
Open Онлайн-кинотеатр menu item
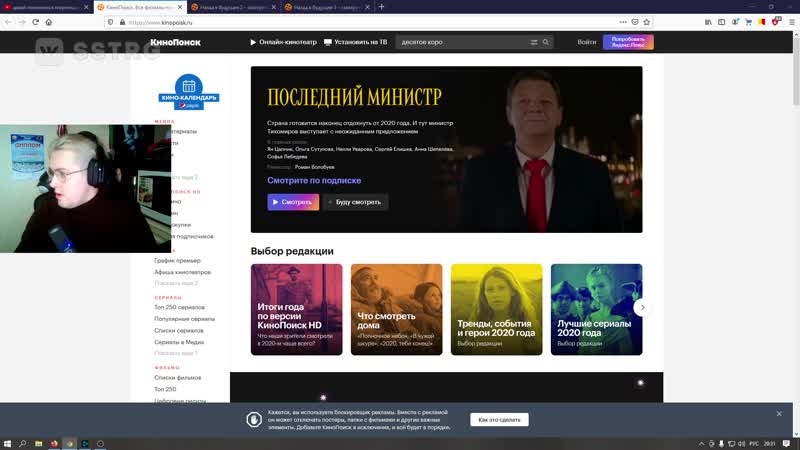(x=283, y=42)
